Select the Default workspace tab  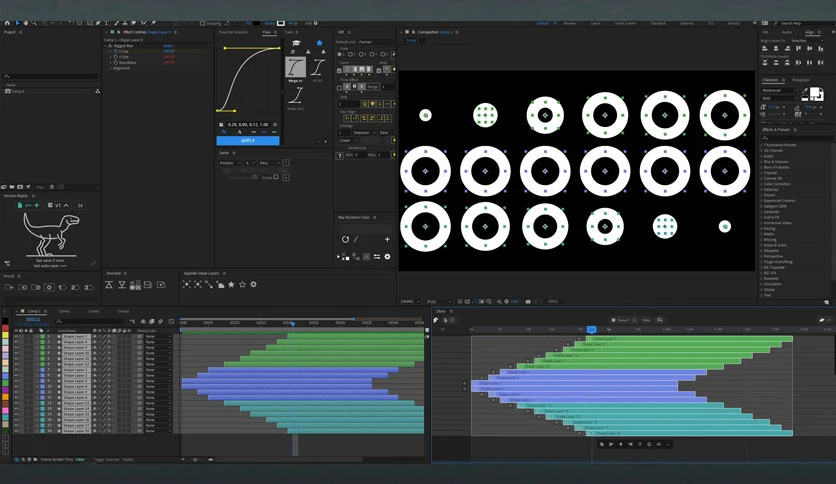click(543, 23)
